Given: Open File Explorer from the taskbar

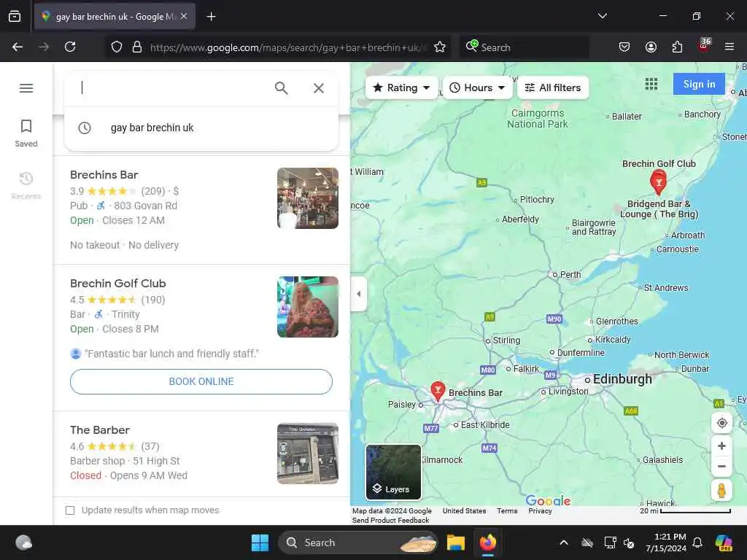Looking at the screenshot, I should click(455, 542).
